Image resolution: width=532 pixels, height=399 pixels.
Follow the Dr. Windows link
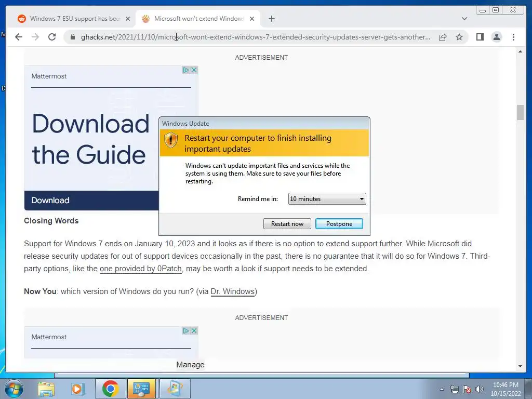232,291
